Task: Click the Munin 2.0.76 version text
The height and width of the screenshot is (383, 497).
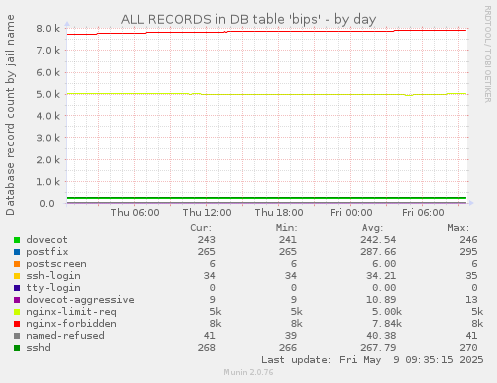Action: point(248,372)
